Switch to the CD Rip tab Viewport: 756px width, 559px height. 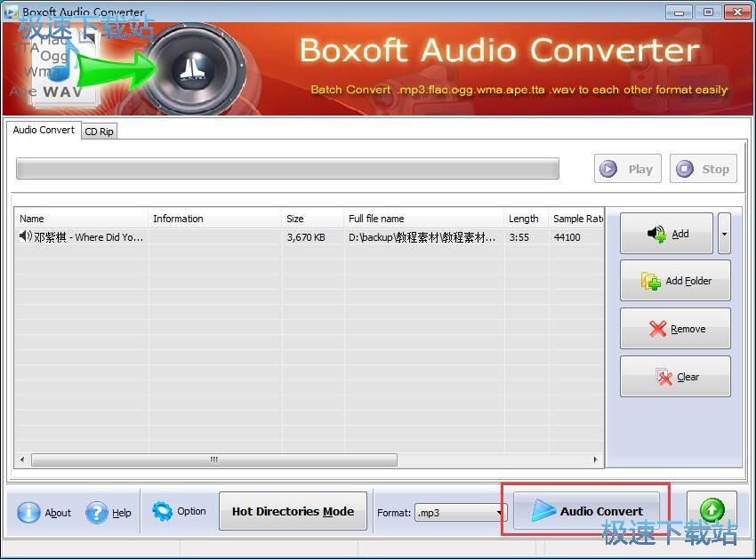click(99, 132)
